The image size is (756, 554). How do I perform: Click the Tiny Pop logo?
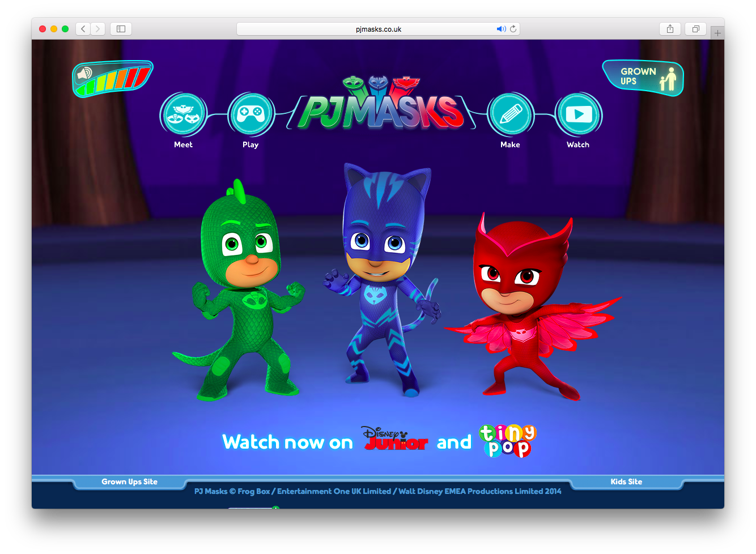pos(507,440)
